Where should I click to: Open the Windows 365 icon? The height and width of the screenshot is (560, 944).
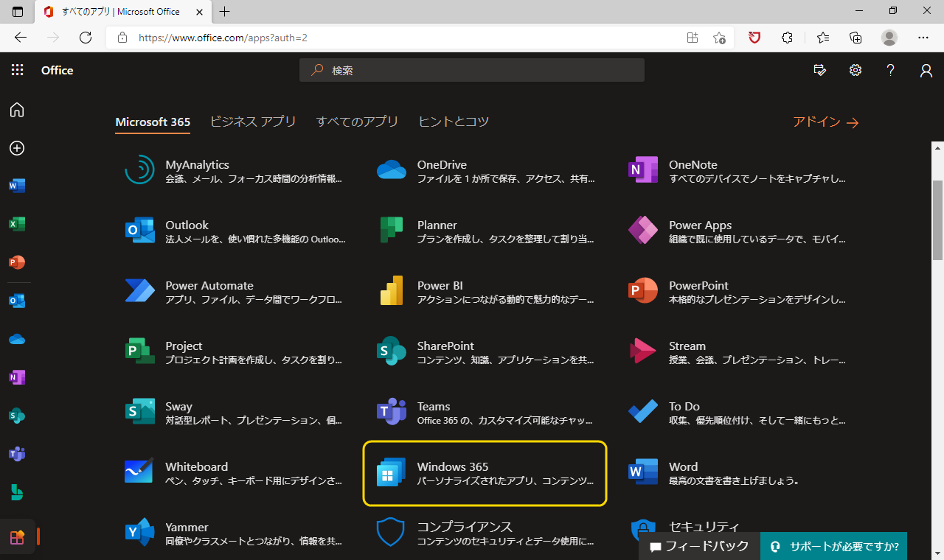click(x=392, y=472)
